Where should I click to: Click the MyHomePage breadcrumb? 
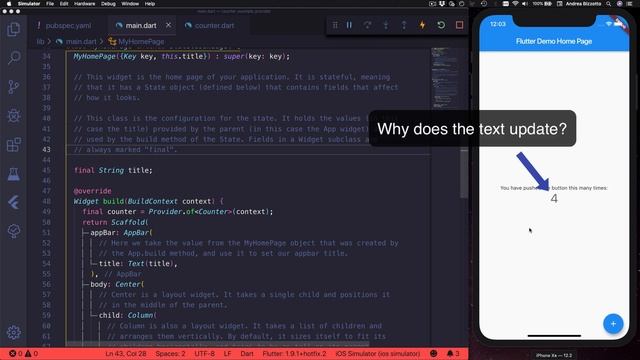(141, 42)
